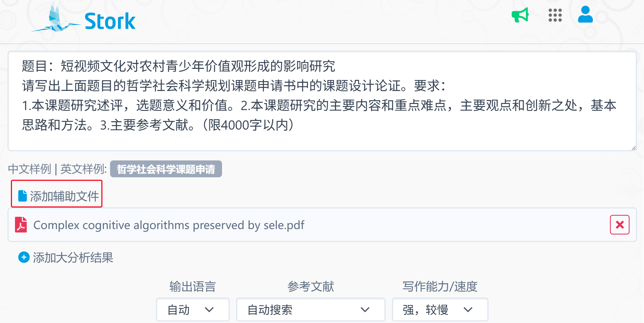
Task: Expand the 写作能力/速度 dropdown showing 强，较慢
Action: point(440,310)
